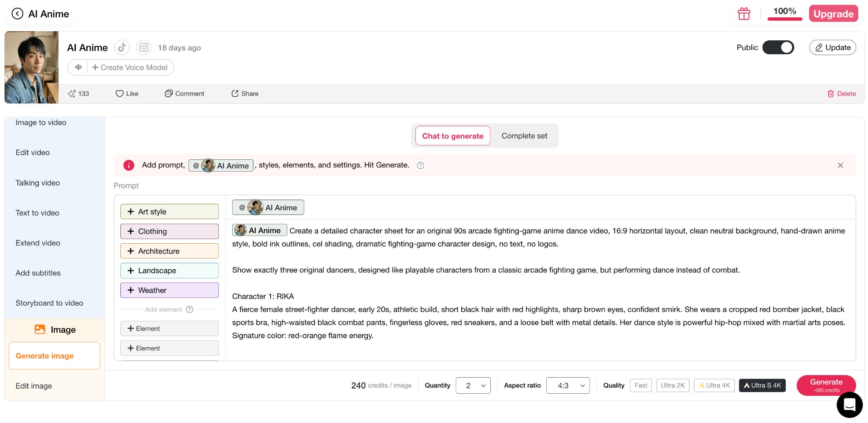Open the chat support bubble icon
The image size is (868, 423).
pos(849,405)
